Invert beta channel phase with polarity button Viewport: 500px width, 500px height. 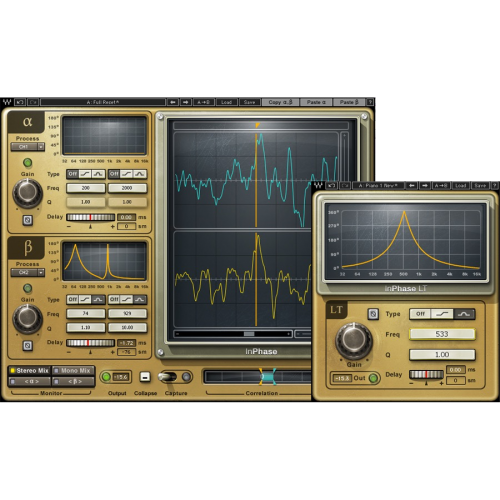tap(28, 345)
